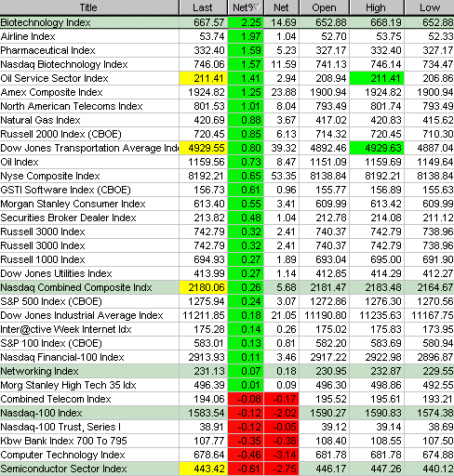Click the green High value 211.41
This screenshot has height=476, width=454.
point(377,78)
